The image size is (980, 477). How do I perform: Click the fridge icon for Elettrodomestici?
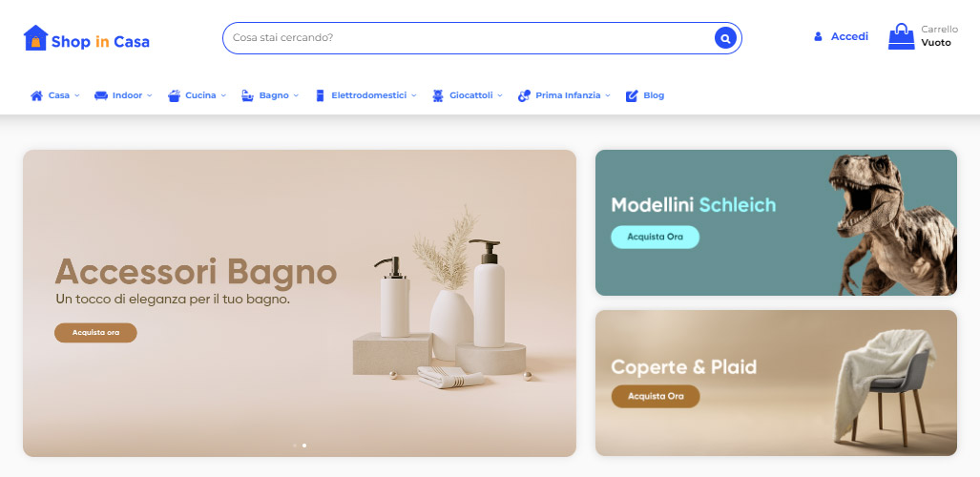click(x=320, y=95)
